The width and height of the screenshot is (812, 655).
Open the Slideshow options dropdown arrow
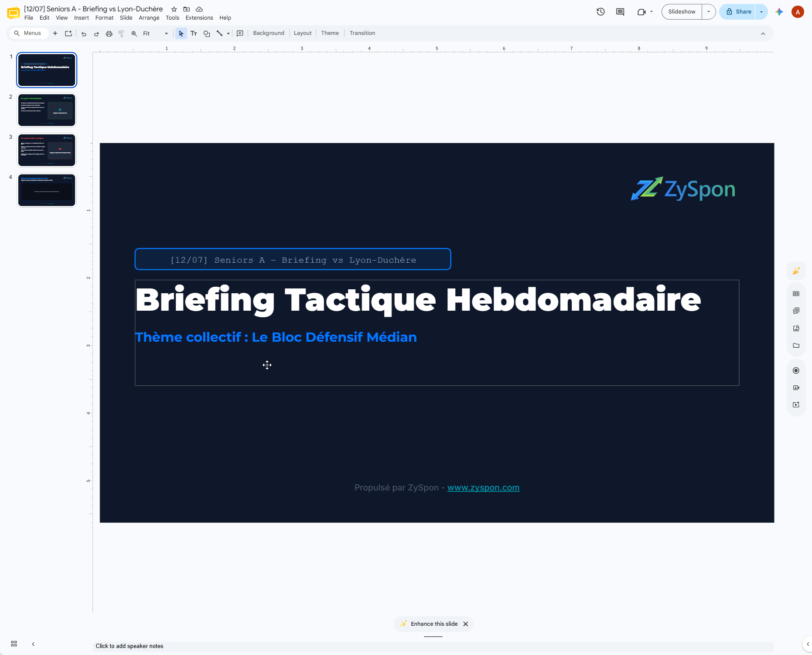click(x=709, y=12)
